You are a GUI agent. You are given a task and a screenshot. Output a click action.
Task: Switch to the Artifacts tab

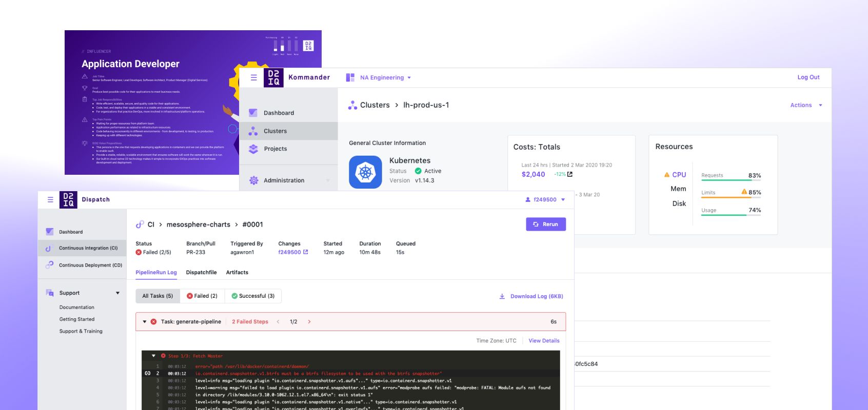coord(237,273)
